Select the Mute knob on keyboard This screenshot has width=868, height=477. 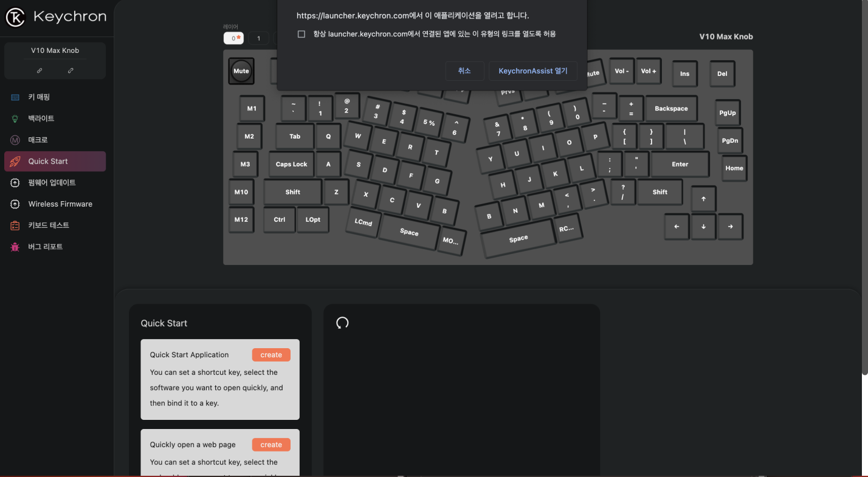pyautogui.click(x=241, y=71)
